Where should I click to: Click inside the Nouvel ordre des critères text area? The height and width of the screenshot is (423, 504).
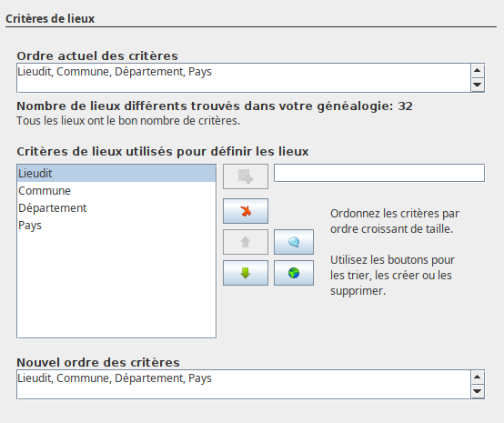244,385
